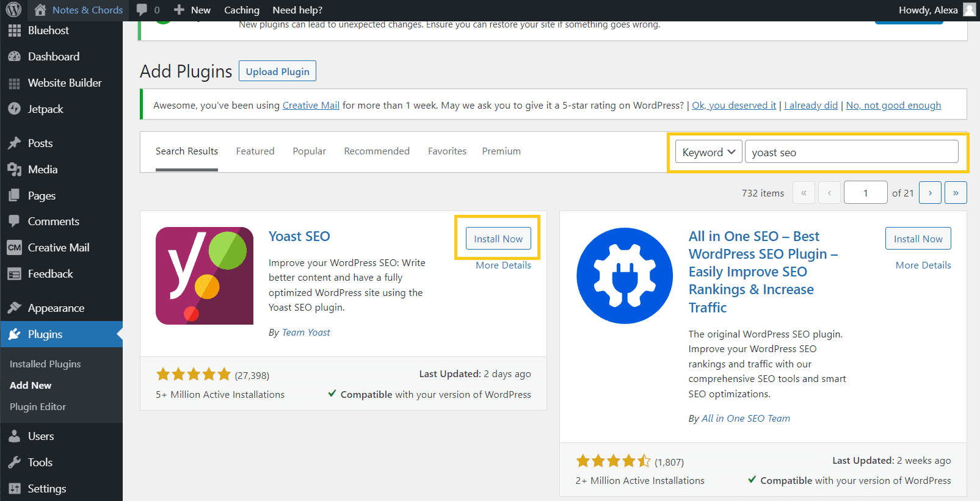Open the Add New plugins submenu item
This screenshot has height=501, width=980.
(x=31, y=386)
